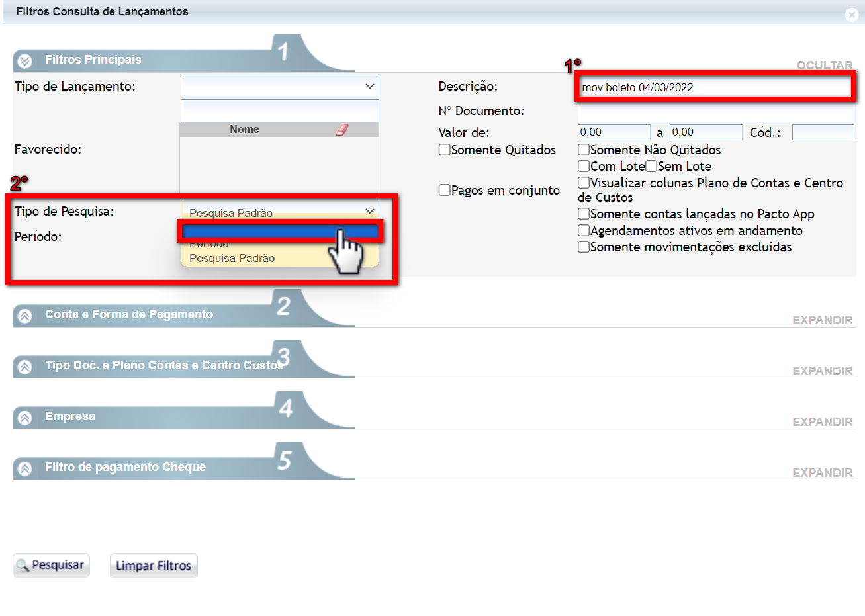Image resolution: width=865 pixels, height=616 pixels.
Task: Click chevron icon for Conta e Forma de Pagamento
Action: pyautogui.click(x=25, y=316)
